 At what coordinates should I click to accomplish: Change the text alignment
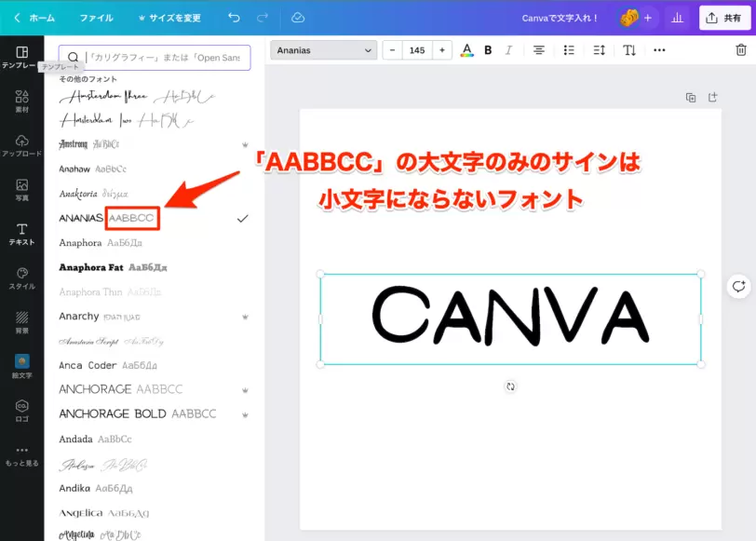point(538,50)
